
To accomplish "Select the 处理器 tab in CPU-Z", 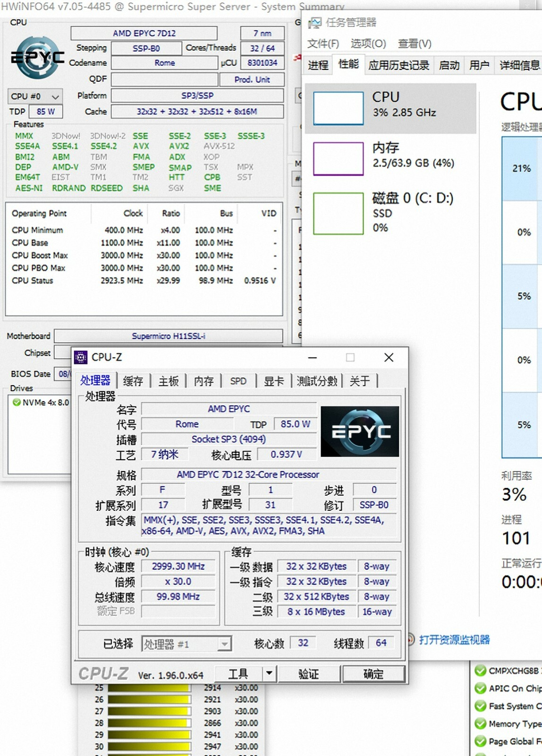I will 95,380.
